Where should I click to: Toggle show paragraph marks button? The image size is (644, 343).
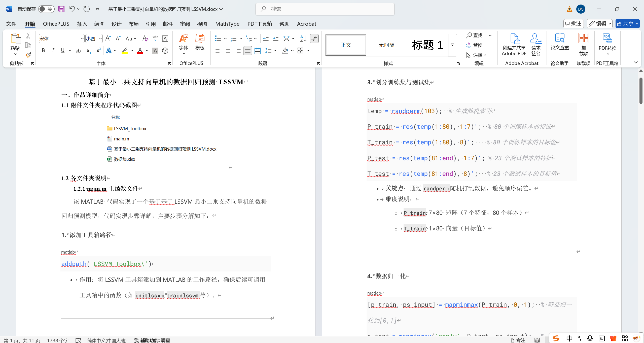pyautogui.click(x=314, y=39)
